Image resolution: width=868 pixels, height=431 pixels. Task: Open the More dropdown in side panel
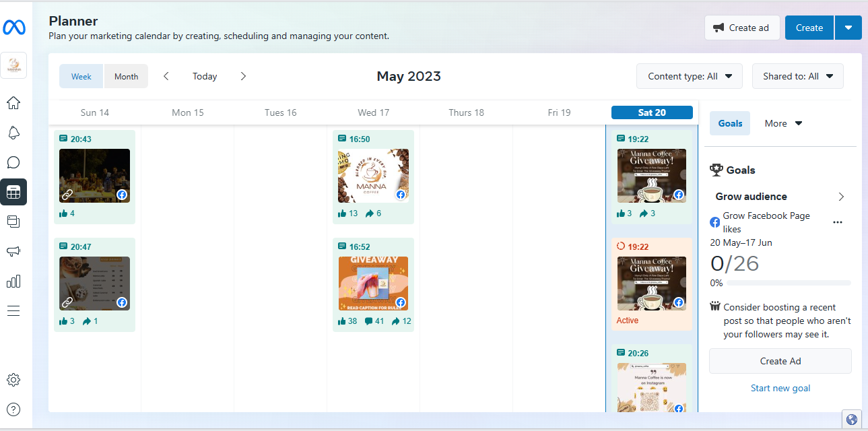point(783,123)
